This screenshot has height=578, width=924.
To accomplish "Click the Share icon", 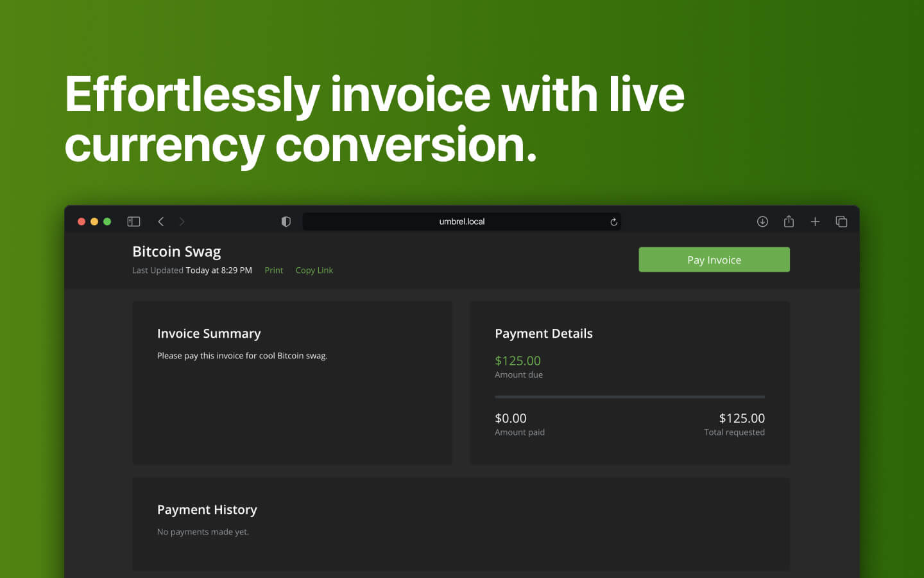I will tap(789, 221).
